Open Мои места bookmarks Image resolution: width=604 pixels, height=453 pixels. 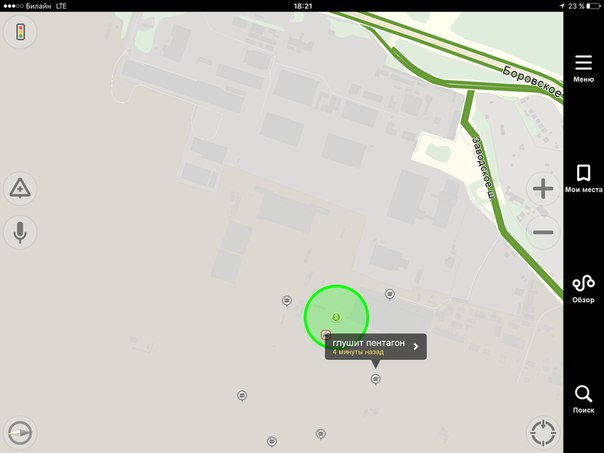pos(583,178)
